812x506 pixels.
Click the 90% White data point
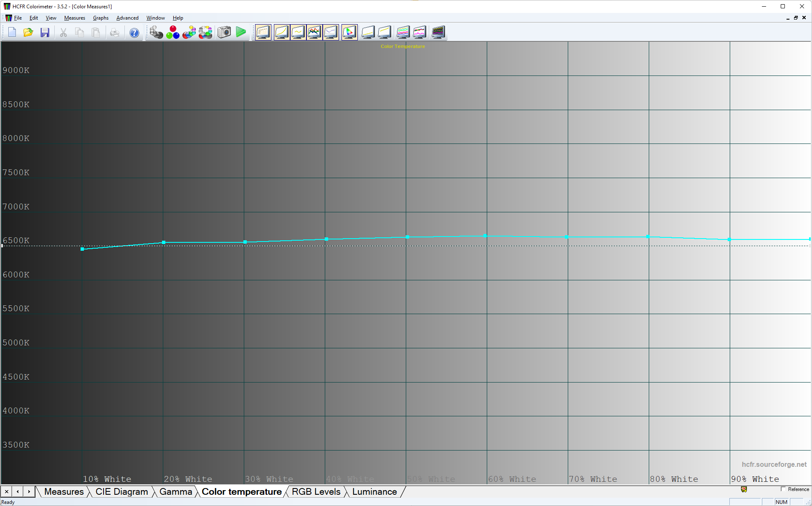tap(729, 239)
